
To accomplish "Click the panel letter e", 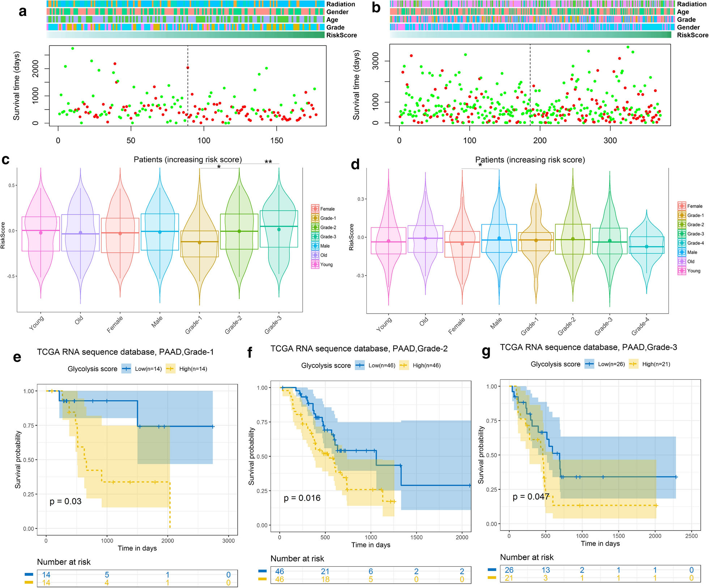I will point(17,357).
